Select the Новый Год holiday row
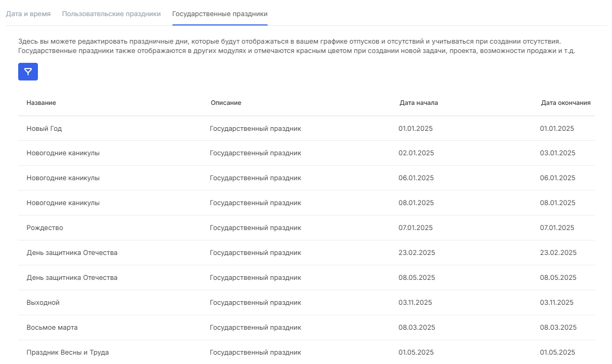Screen dimensions: 612x364 tap(307, 128)
